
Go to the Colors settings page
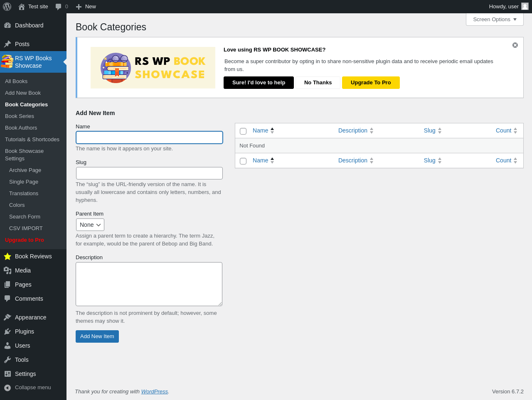click(x=17, y=205)
